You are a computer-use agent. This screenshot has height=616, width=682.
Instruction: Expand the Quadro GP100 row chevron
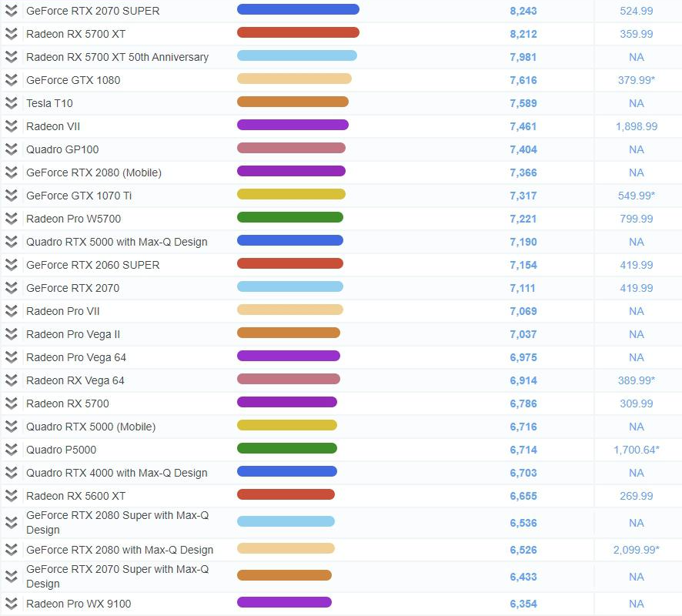(11, 149)
